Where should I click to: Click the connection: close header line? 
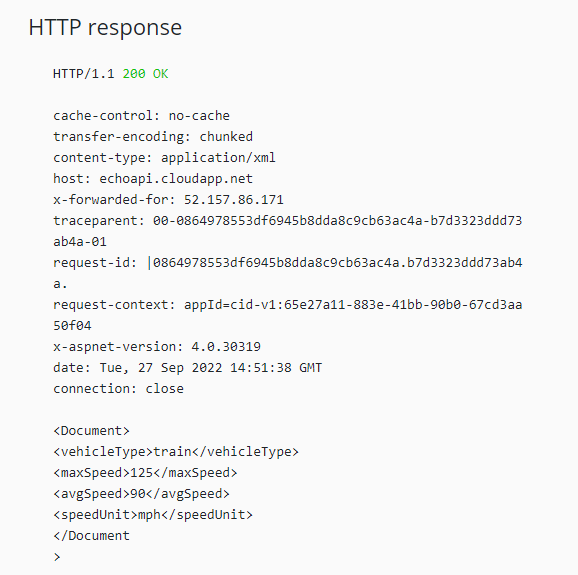[118, 389]
